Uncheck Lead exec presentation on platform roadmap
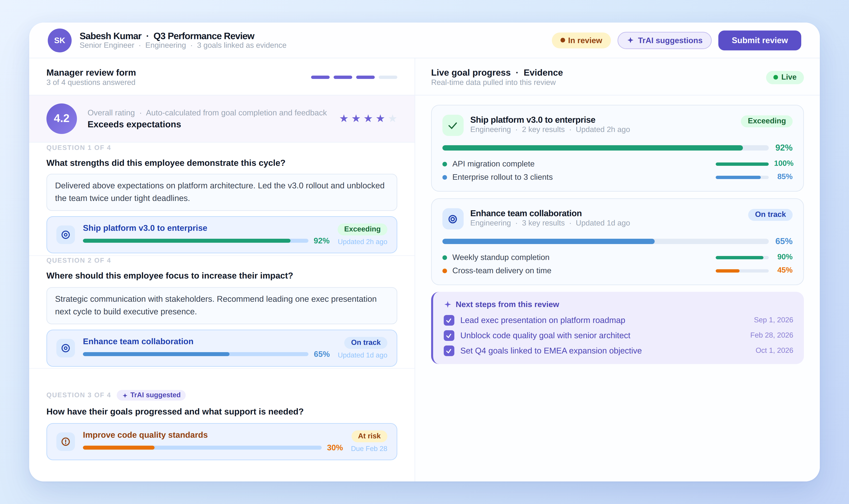This screenshot has width=849, height=504. point(449,320)
